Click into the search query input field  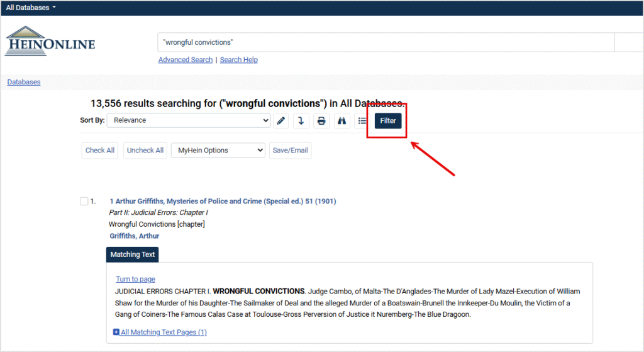coord(385,42)
